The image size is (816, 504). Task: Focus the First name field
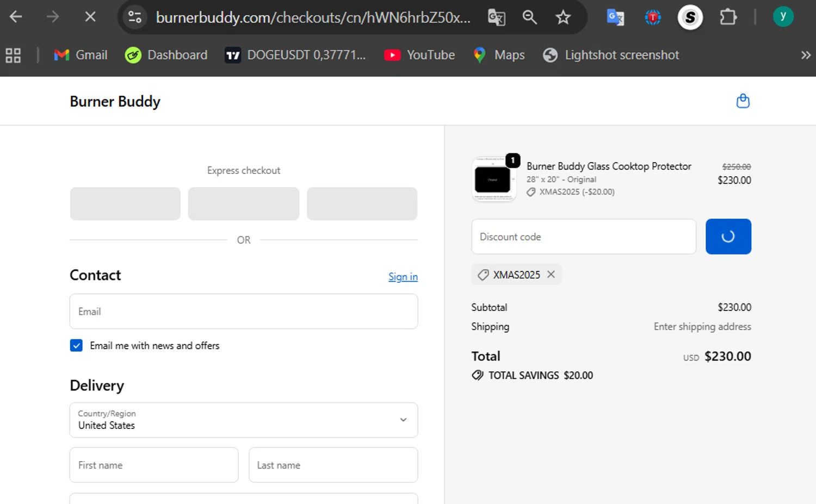pos(154,465)
